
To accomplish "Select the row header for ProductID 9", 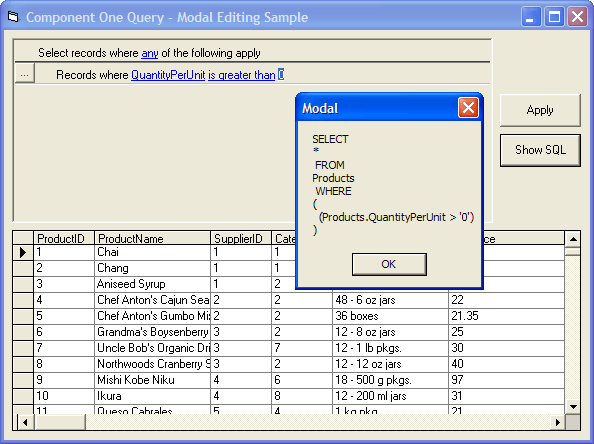I will (x=23, y=380).
